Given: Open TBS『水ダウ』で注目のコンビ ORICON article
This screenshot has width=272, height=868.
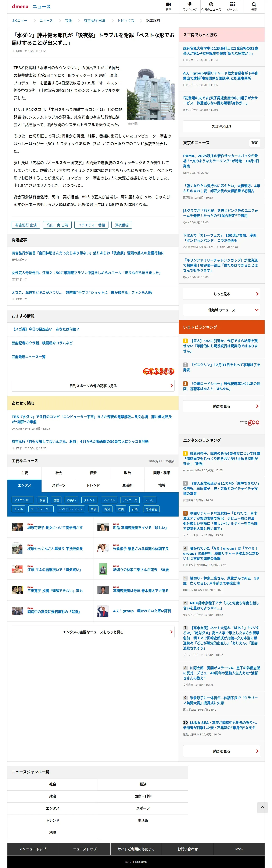Looking at the screenshot, I should (x=92, y=419).
